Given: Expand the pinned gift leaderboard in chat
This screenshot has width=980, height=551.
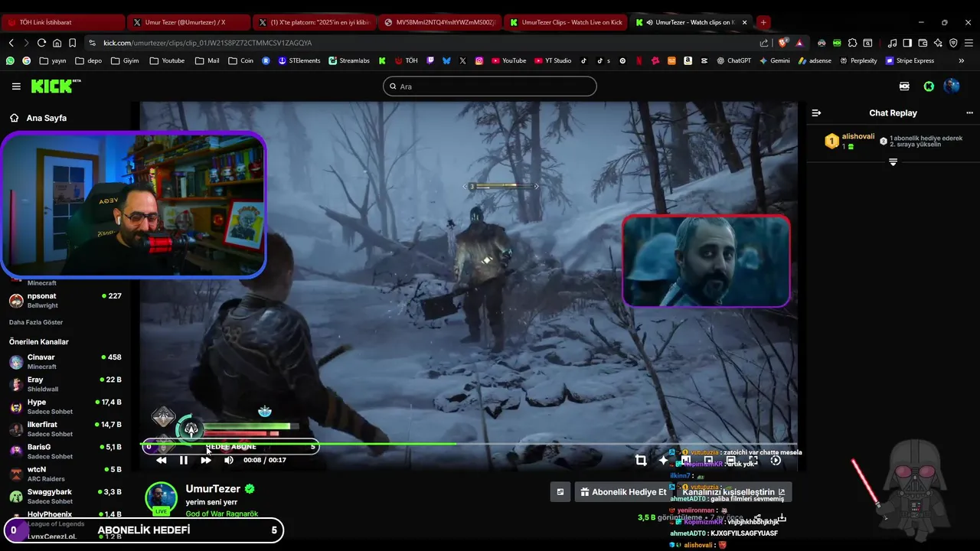Looking at the screenshot, I should (x=893, y=162).
